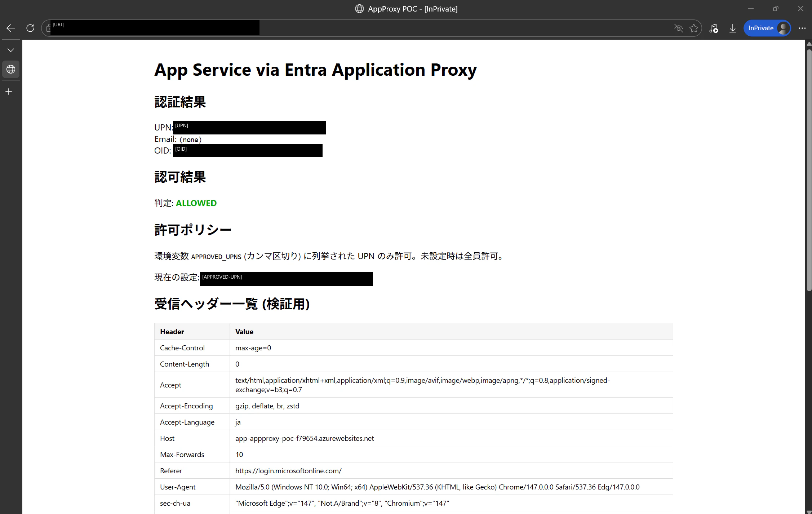This screenshot has width=812, height=514.
Task: Click the 'Content-Length' header cell
Action: click(x=192, y=364)
